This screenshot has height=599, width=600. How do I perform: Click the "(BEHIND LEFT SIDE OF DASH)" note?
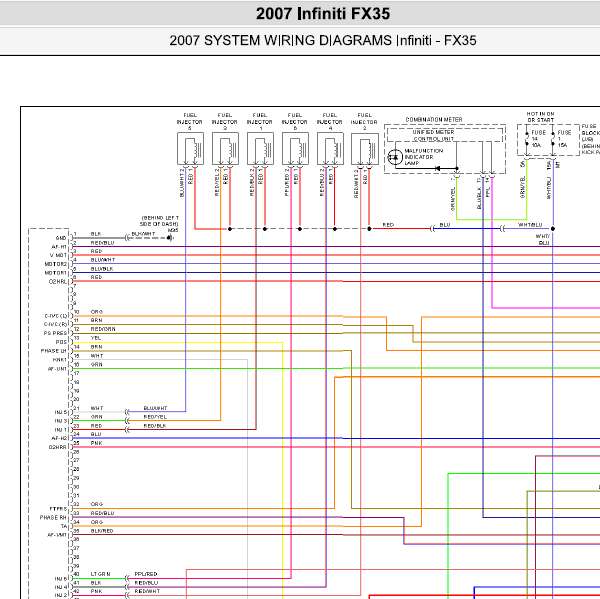[160, 221]
